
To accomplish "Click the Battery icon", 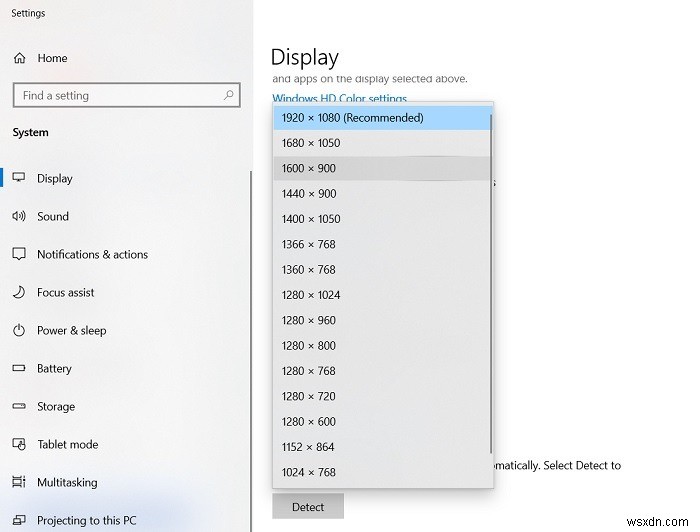I will click(19, 368).
